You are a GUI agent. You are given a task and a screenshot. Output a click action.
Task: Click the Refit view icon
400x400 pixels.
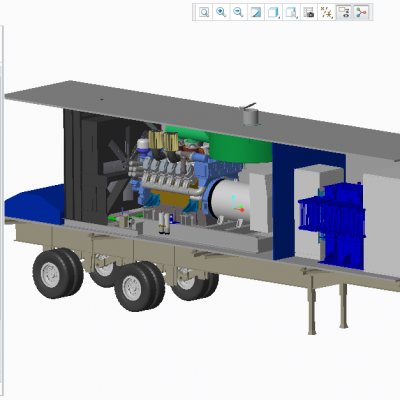[x=204, y=13]
